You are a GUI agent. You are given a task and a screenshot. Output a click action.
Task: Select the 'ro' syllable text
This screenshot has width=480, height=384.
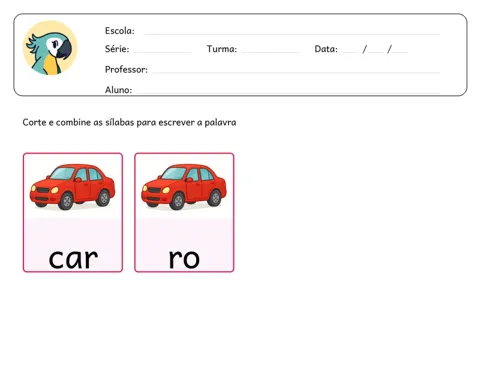pyautogui.click(x=184, y=259)
